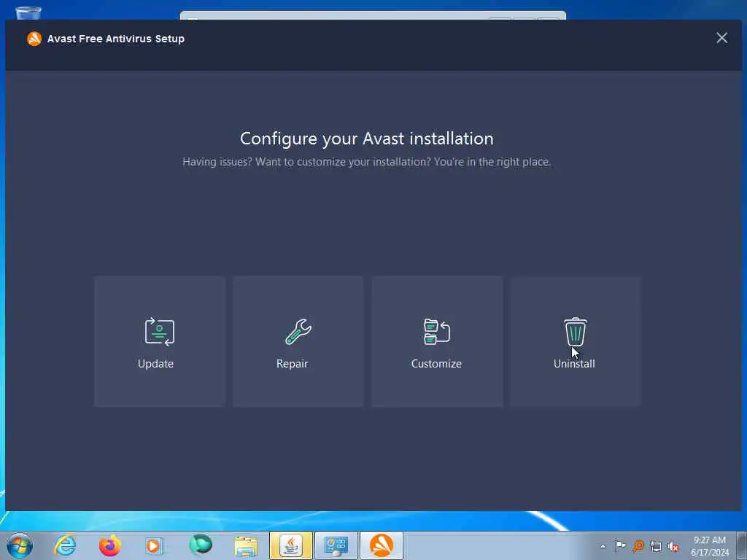Image resolution: width=747 pixels, height=560 pixels.
Task: Open the Recycle Bin desktop icon
Action: click(28, 13)
